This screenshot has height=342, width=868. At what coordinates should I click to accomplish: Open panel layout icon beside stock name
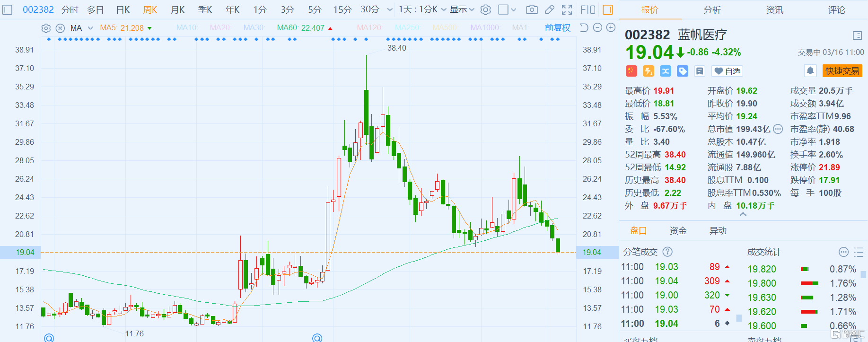857,35
